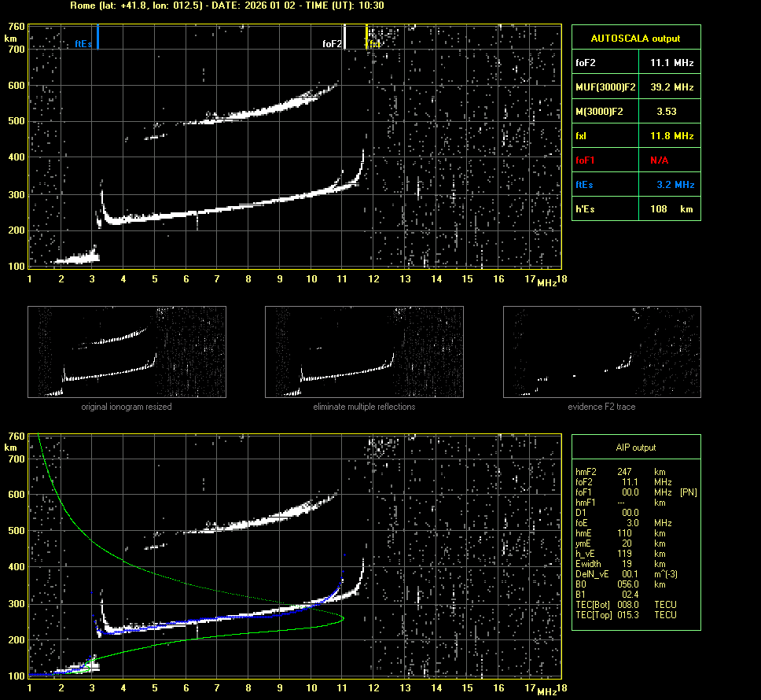Click the AIP output panel title

coord(635,448)
